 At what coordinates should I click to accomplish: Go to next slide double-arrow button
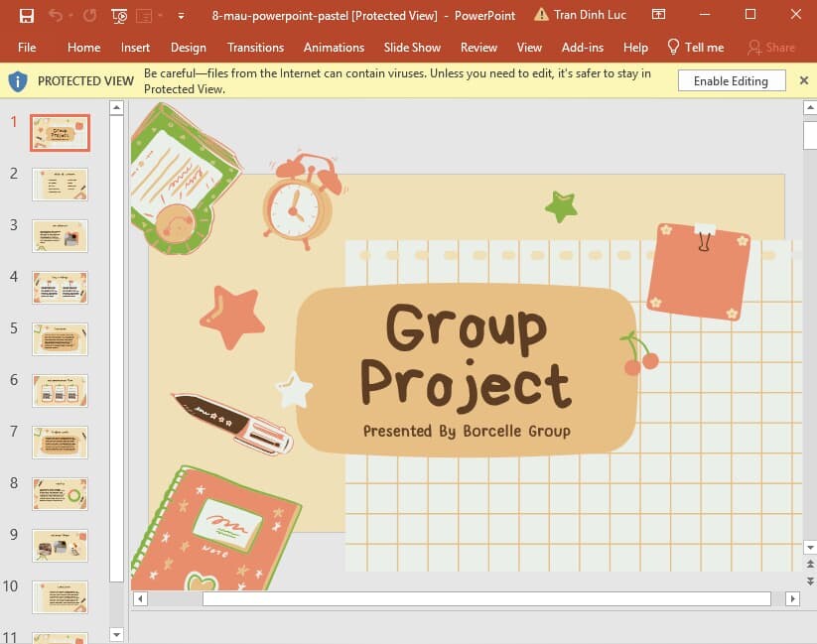click(810, 580)
